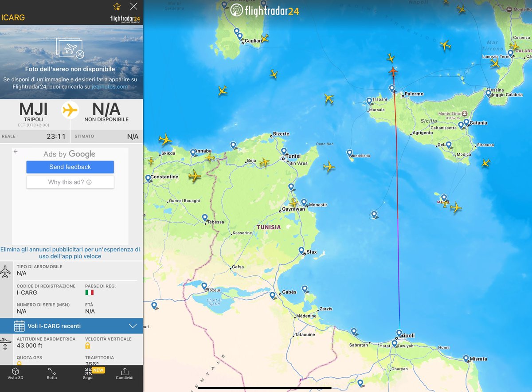532x392 pixels.
Task: Tap the Segui follow button
Action: coord(88,374)
